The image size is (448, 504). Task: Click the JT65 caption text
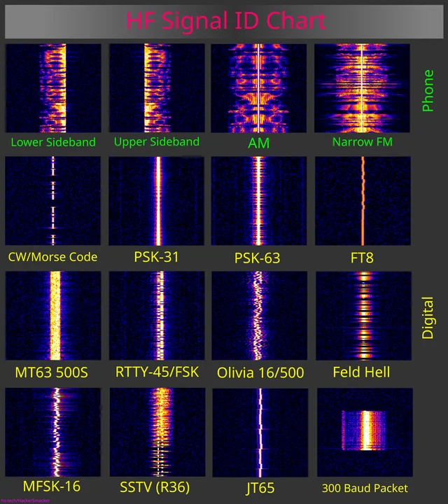point(260,488)
